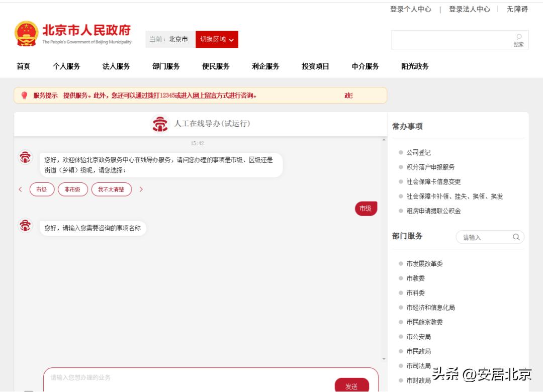Open the 投资项目 navigation menu

[x=315, y=66]
